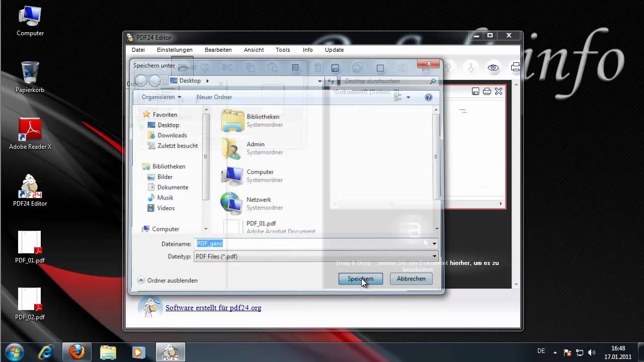
Task: Open the Tools menu
Action: (283, 50)
